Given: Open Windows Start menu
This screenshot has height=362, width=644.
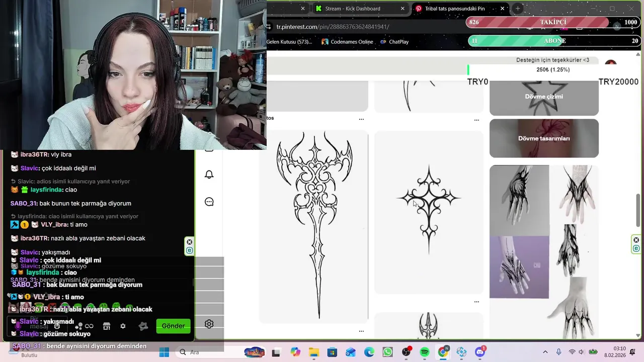Looking at the screenshot, I should 164,352.
